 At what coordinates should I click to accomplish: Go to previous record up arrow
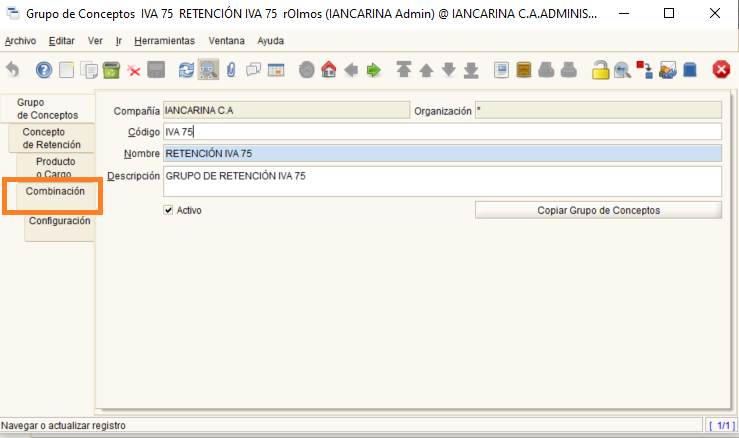[426, 70]
